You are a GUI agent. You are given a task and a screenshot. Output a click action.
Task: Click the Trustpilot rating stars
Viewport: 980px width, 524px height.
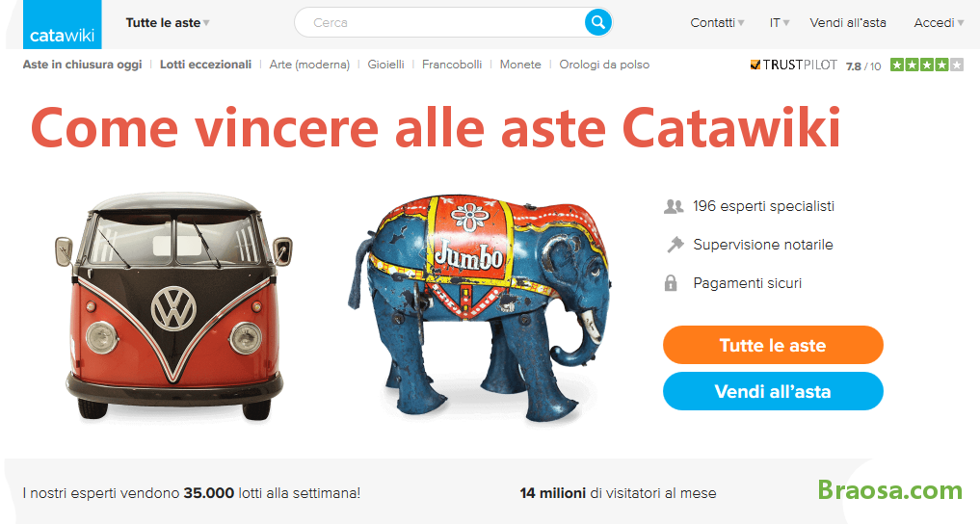(x=927, y=65)
